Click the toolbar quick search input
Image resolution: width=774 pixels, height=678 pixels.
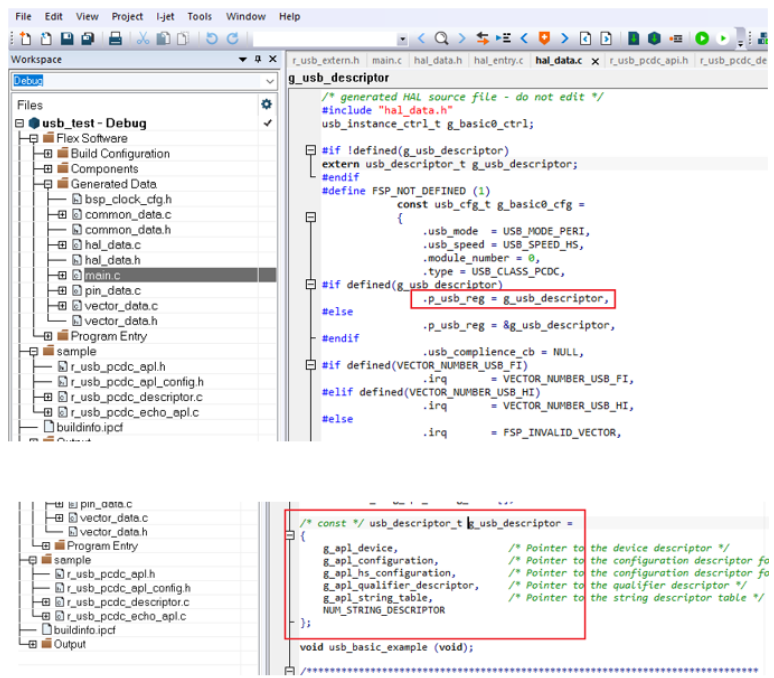(325, 39)
